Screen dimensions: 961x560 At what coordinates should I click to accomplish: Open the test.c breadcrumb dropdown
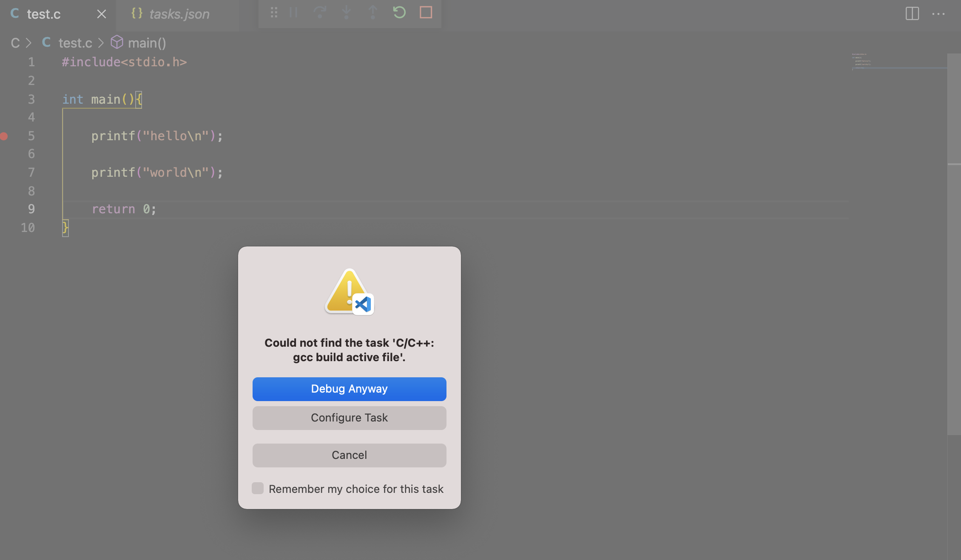75,43
